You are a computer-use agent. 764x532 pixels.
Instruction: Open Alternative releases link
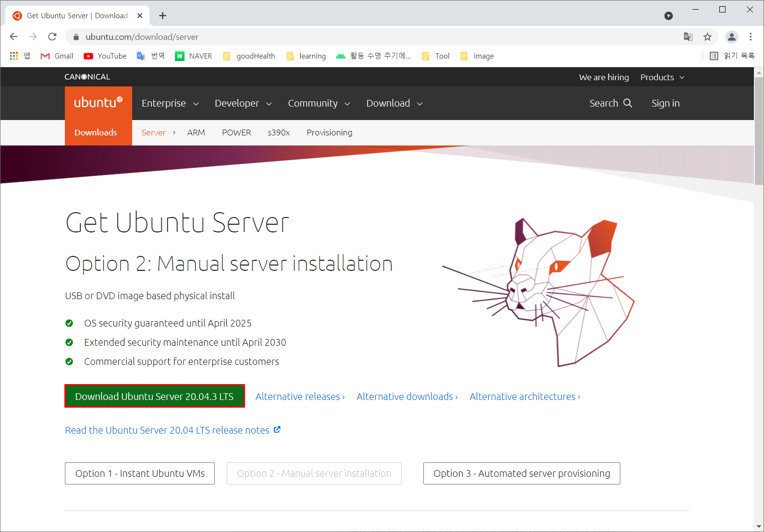pyautogui.click(x=300, y=397)
